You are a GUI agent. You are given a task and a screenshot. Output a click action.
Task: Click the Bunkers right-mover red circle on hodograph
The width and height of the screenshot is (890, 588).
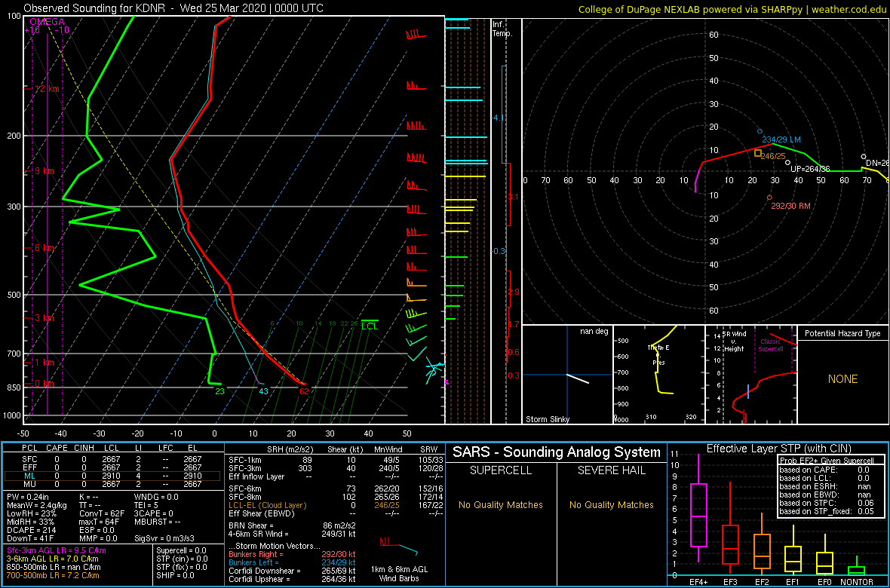769,198
